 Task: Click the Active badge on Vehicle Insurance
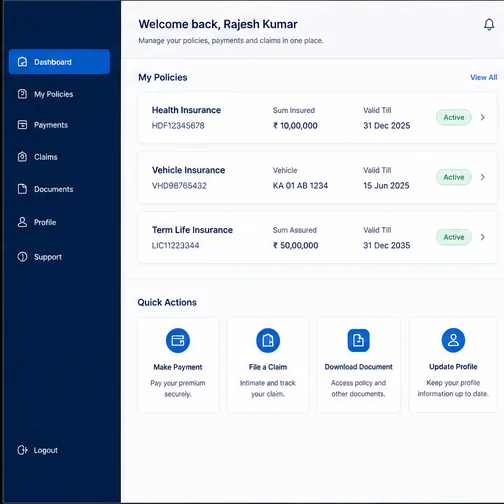click(454, 177)
